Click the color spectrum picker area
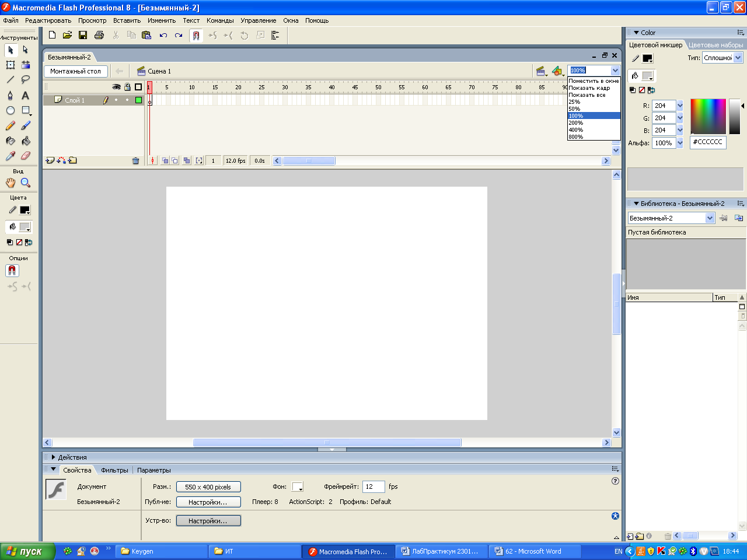 [708, 116]
